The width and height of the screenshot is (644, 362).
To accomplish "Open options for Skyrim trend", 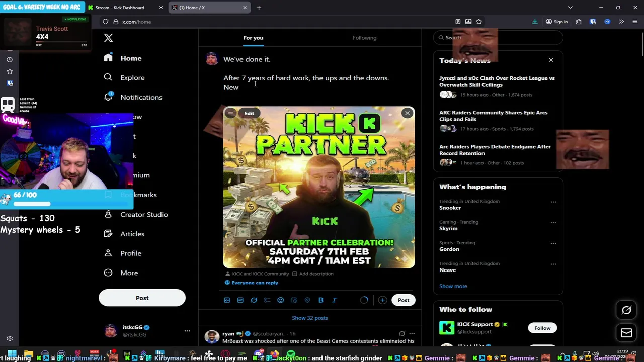I will [553, 223].
